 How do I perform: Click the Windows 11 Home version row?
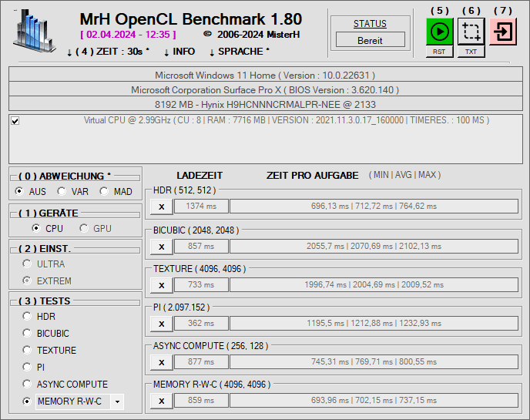tap(265, 75)
